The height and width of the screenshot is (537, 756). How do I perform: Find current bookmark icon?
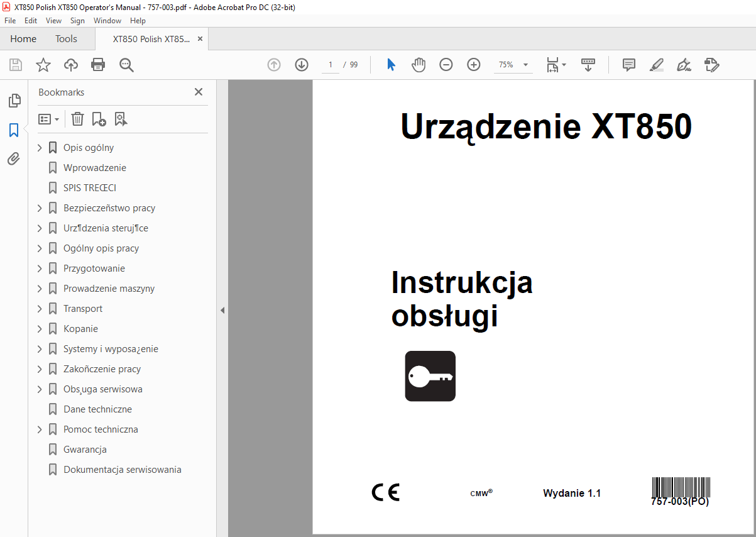[121, 119]
